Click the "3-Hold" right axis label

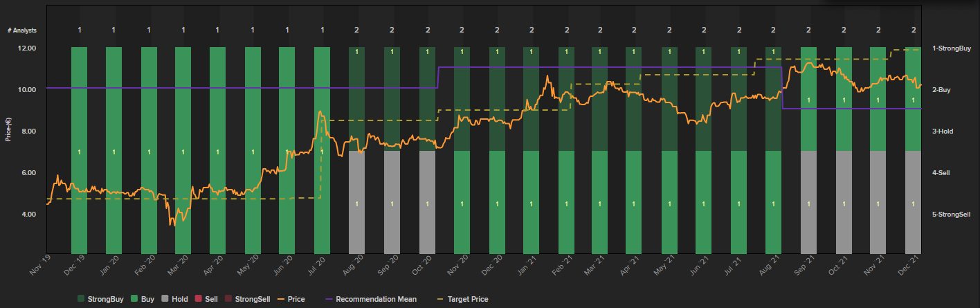click(x=943, y=131)
